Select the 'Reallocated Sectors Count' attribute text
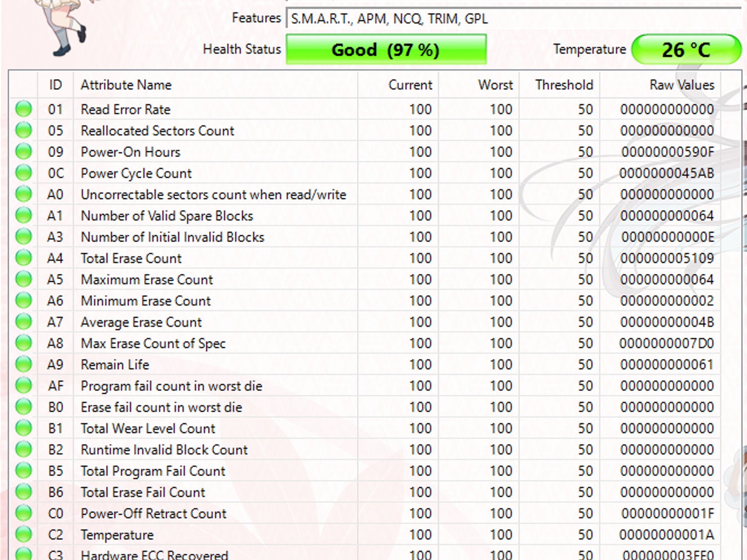This screenshot has height=560, width=747. click(x=157, y=131)
